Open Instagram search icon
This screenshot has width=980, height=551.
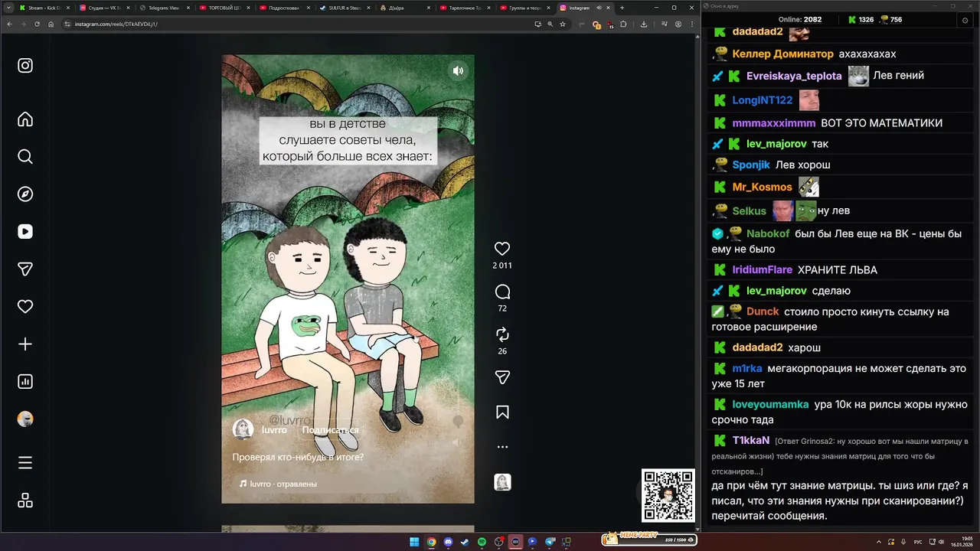pos(25,157)
